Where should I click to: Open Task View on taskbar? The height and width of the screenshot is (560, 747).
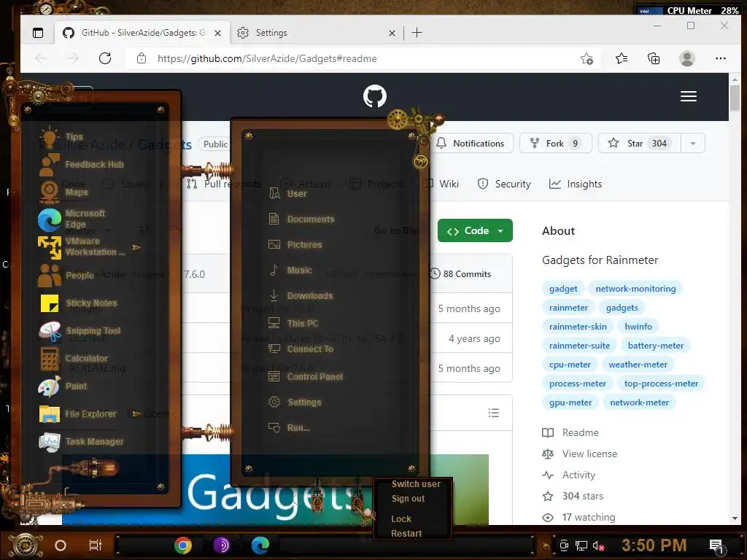pyautogui.click(x=96, y=545)
